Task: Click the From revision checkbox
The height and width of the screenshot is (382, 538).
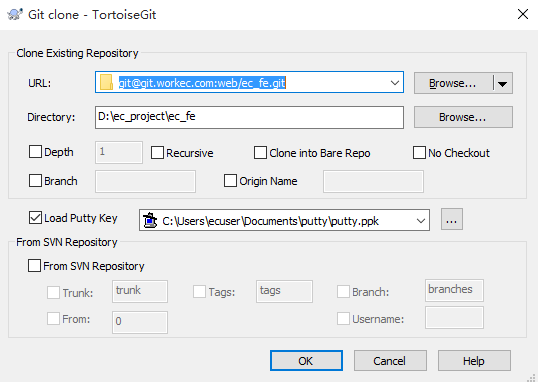Action: point(53,319)
